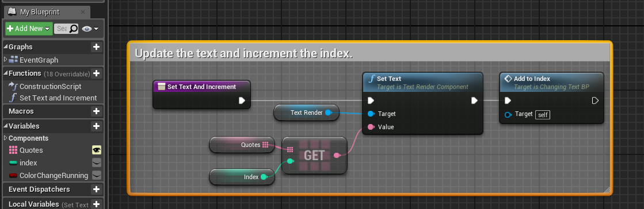Image resolution: width=644 pixels, height=209 pixels.
Task: Close the My Blueprint tab
Action: pyautogui.click(x=83, y=12)
